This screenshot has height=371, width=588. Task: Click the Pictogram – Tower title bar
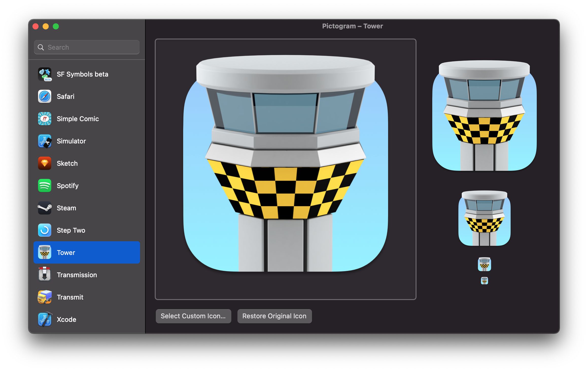click(352, 26)
